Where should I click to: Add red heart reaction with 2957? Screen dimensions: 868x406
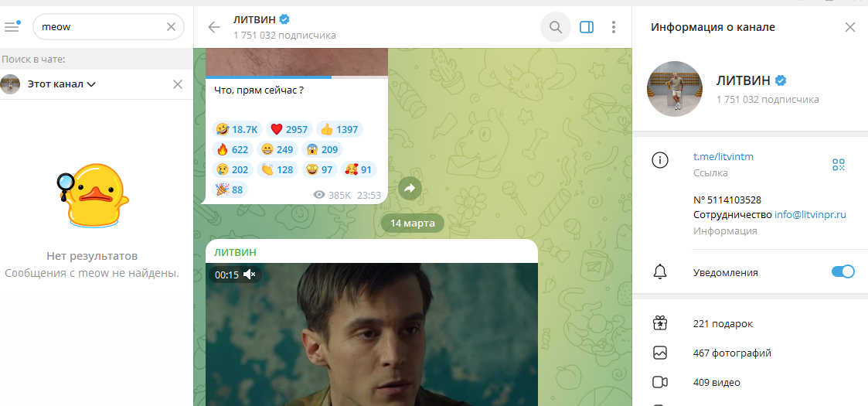click(288, 130)
